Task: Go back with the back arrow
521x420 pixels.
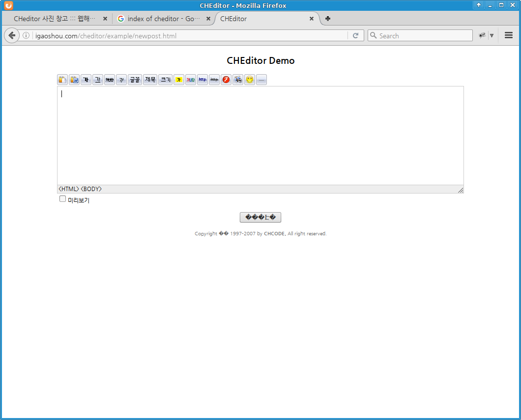Action: [x=12, y=35]
